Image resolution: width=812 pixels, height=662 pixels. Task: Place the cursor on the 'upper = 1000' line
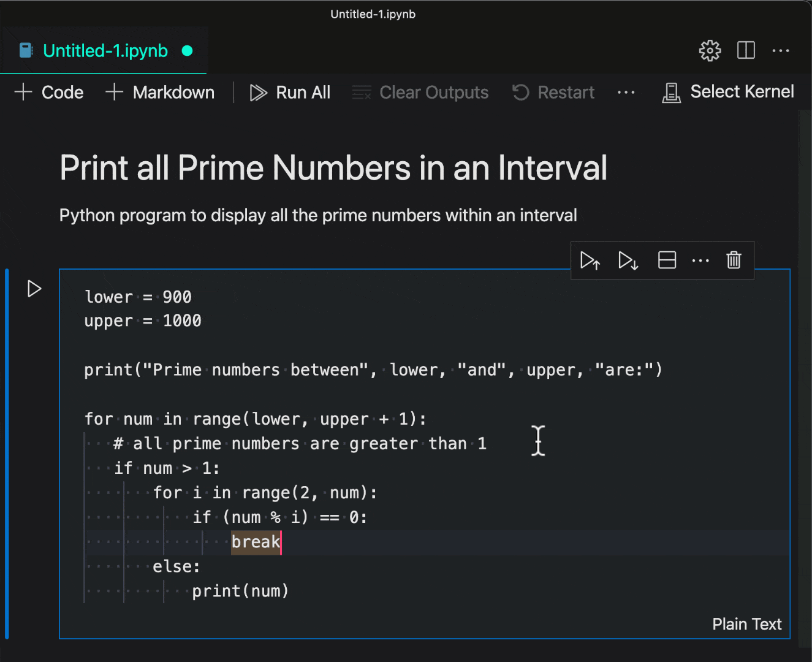[143, 321]
